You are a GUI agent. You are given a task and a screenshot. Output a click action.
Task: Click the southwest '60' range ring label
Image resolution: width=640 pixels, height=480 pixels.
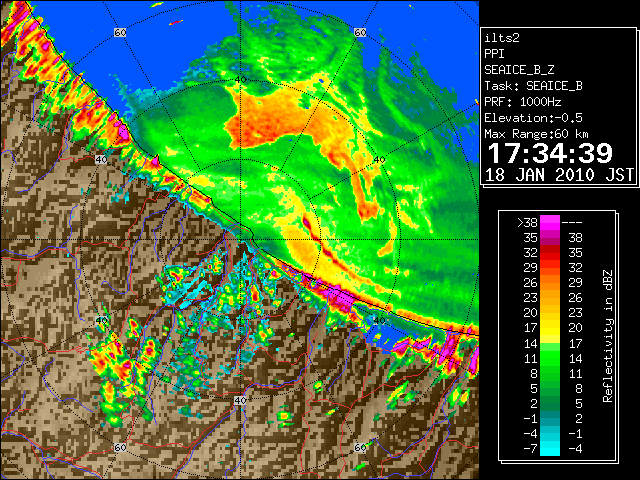coord(120,448)
